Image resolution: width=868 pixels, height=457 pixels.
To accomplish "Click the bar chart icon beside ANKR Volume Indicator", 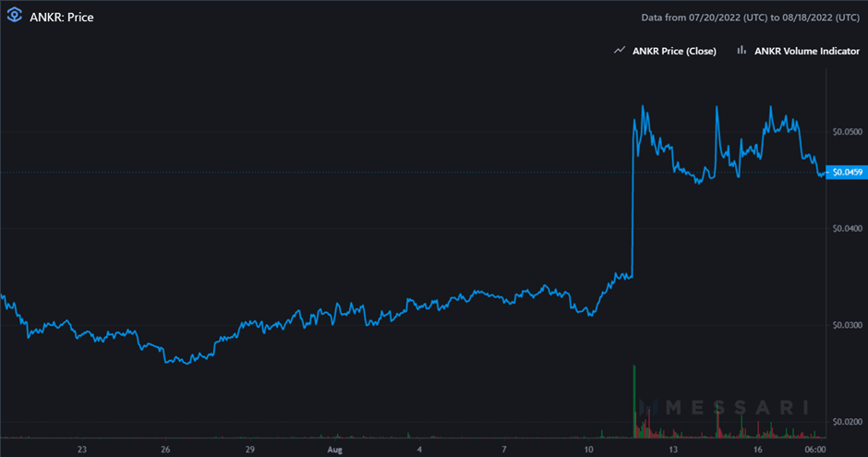I will click(741, 51).
